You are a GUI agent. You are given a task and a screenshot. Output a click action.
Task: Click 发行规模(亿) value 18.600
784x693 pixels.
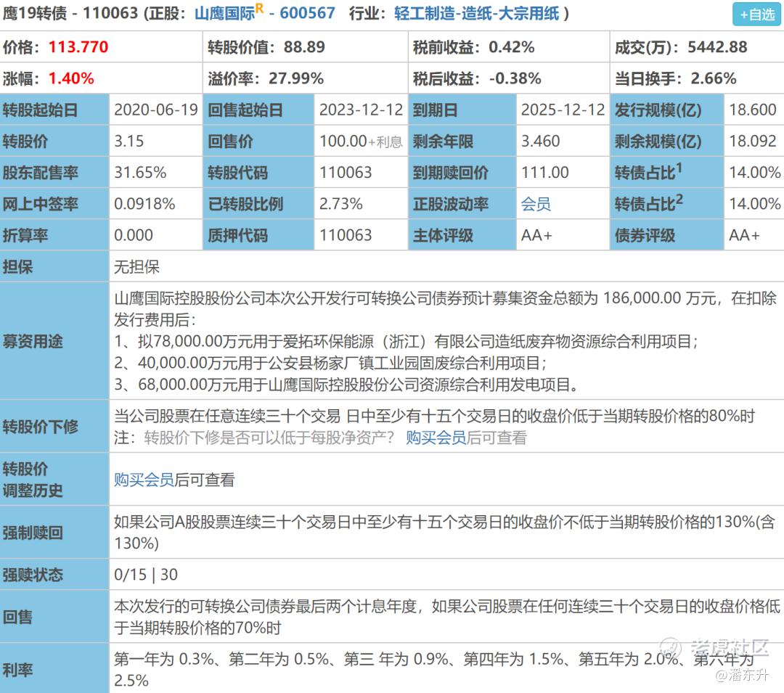pyautogui.click(x=753, y=110)
